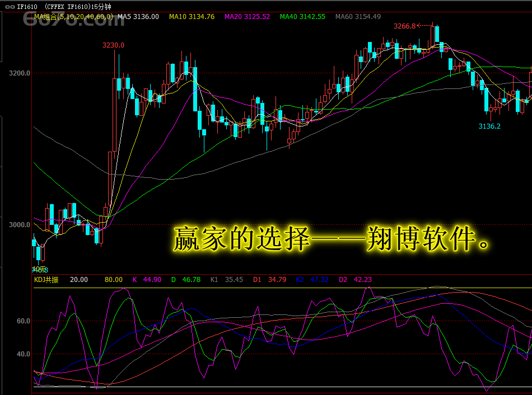This screenshot has height=395, width=532.
Task: Open the KDJ共振 indicator label
Action: point(46,280)
